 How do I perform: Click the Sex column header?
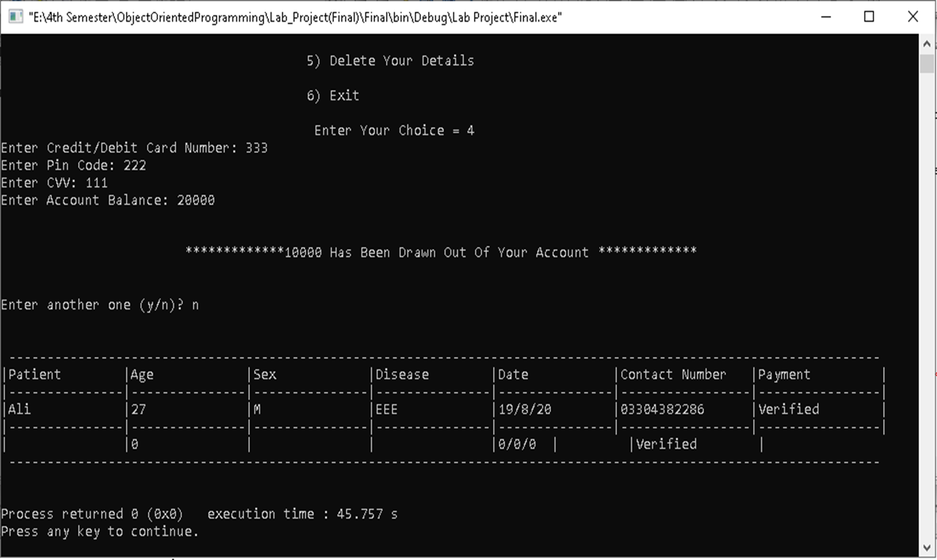click(x=264, y=374)
